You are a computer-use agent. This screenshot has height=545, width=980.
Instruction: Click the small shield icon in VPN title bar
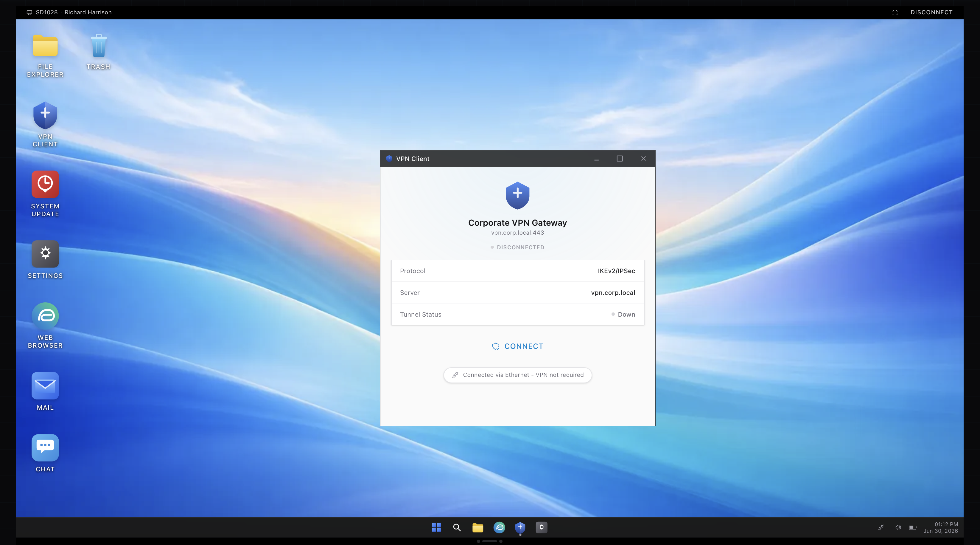(x=389, y=158)
